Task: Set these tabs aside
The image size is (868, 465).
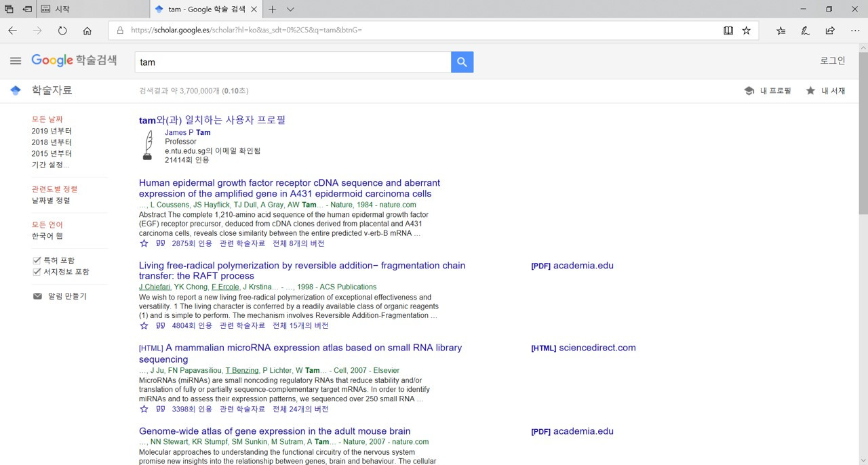Action: point(27,9)
